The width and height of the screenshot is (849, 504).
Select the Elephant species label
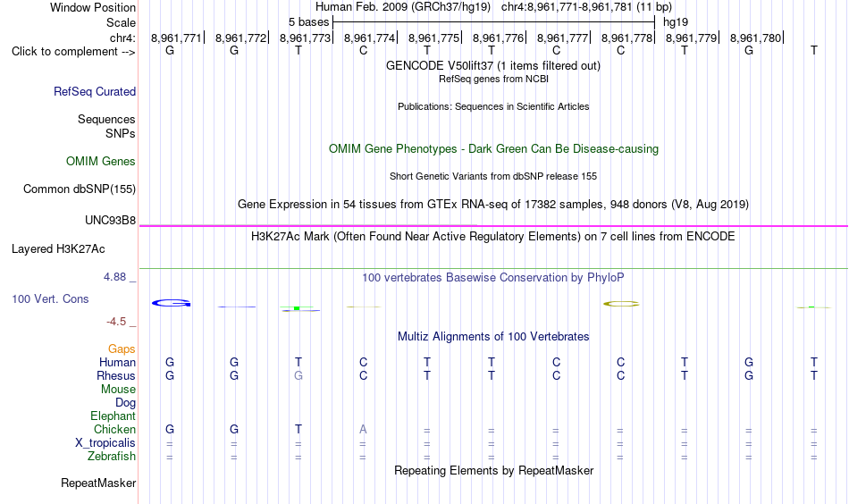(x=113, y=416)
